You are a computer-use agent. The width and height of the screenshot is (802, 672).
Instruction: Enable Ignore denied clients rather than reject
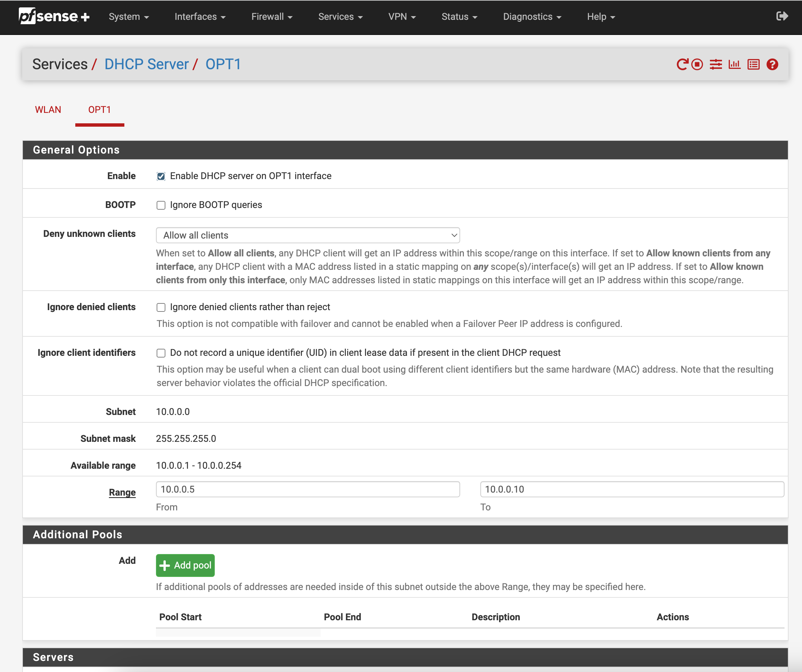point(161,307)
